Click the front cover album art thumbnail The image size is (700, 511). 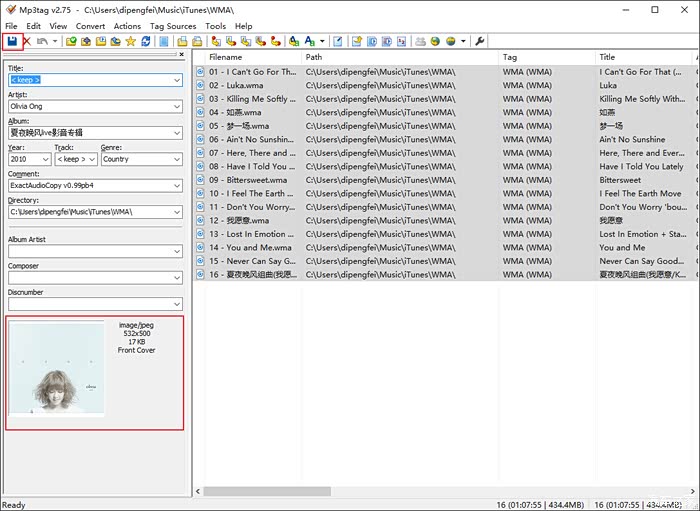coord(57,370)
